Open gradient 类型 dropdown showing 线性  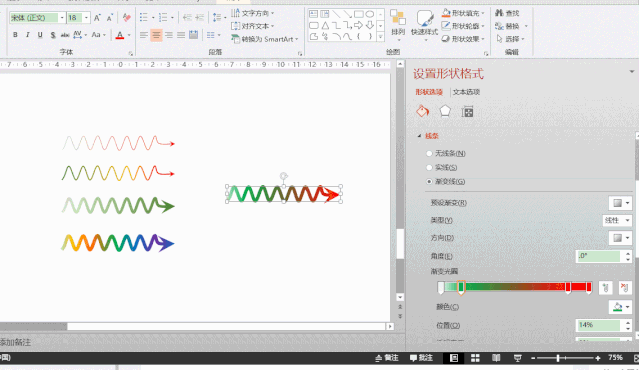617,220
